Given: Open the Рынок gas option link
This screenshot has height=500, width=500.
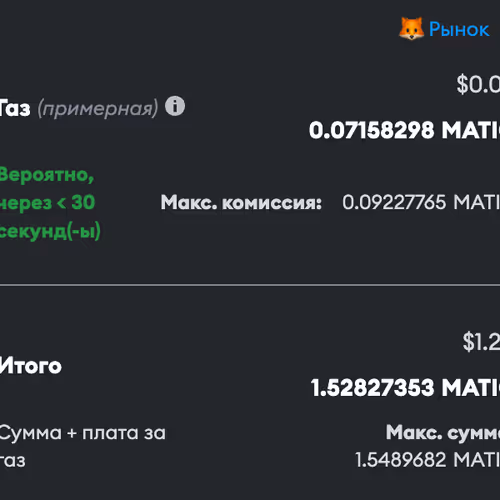Looking at the screenshot, I should pyautogui.click(x=459, y=29).
